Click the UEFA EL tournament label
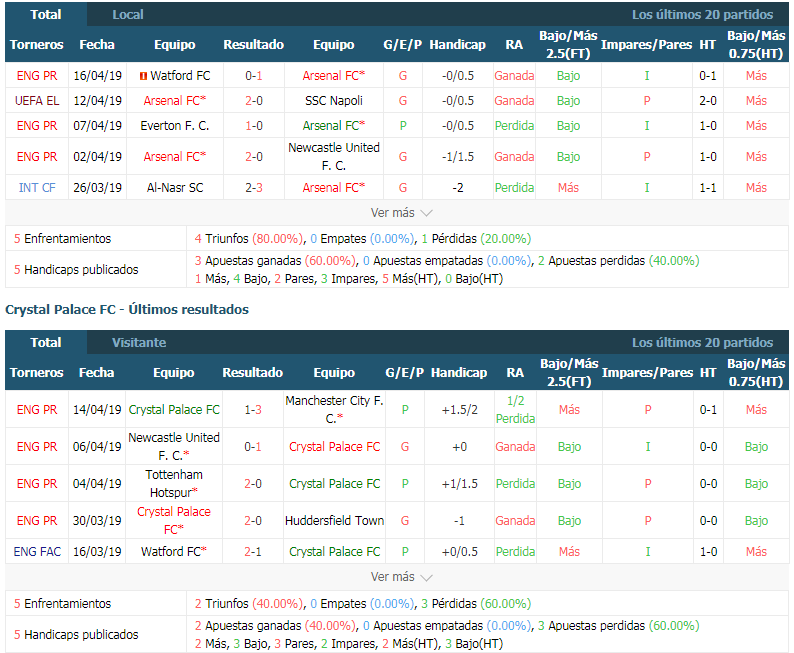 pyautogui.click(x=36, y=100)
